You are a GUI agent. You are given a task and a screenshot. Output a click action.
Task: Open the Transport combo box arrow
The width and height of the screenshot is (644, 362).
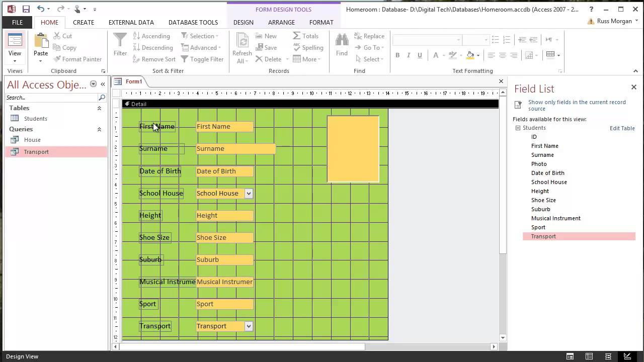pos(249,326)
